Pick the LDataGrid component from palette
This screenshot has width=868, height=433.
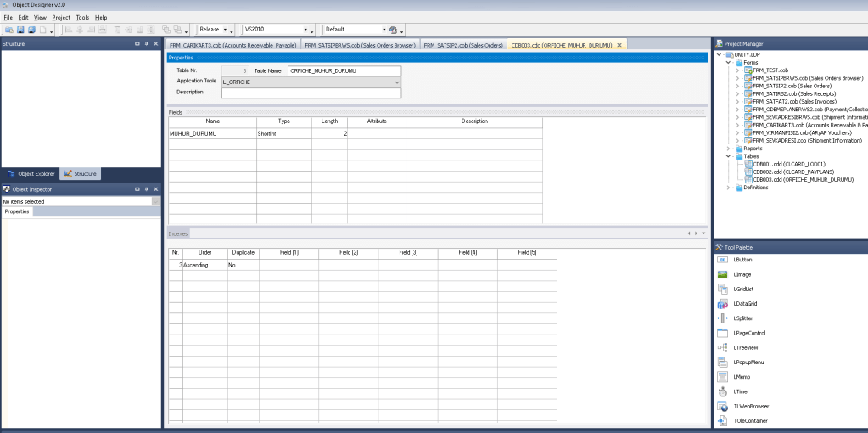point(744,304)
